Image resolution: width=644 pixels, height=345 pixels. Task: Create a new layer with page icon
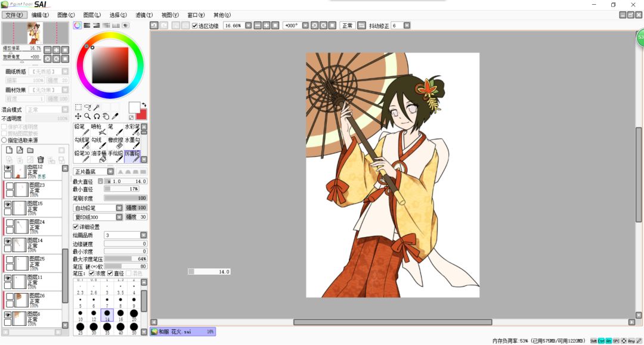9,150
